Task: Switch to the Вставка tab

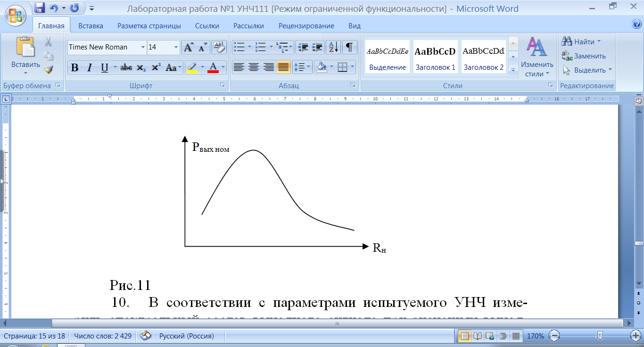Action: (91, 26)
